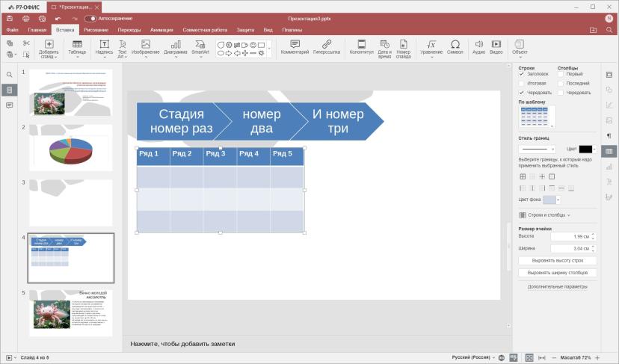Screen dimensions: 619x364
Task: Switch to Переходы tab
Action: coord(129,30)
